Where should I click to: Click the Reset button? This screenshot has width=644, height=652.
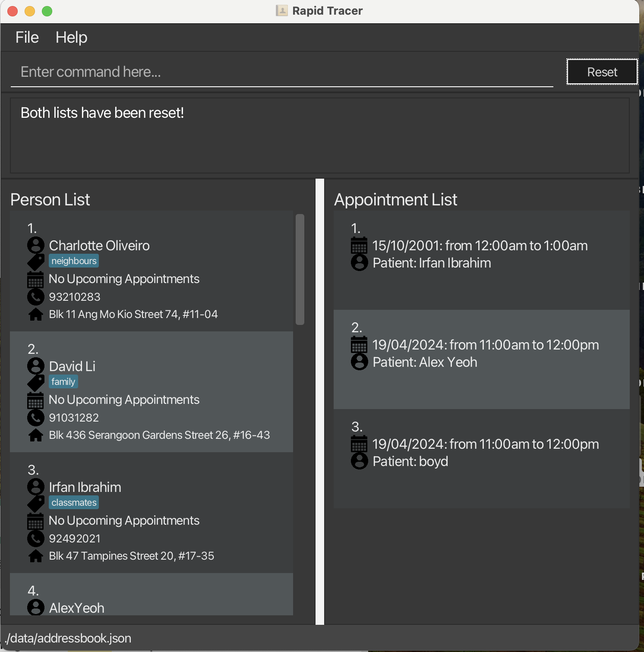tap(602, 72)
